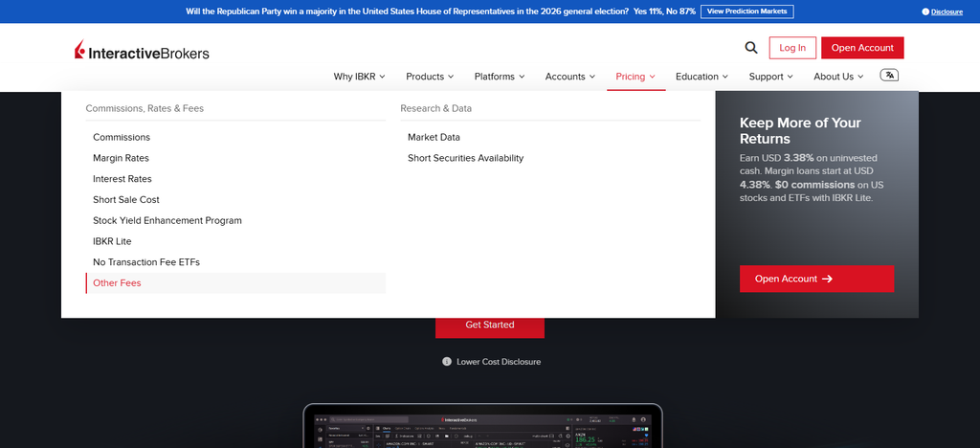Click the laptop trading platform image
Viewport: 980px width, 448px height.
[x=482, y=426]
